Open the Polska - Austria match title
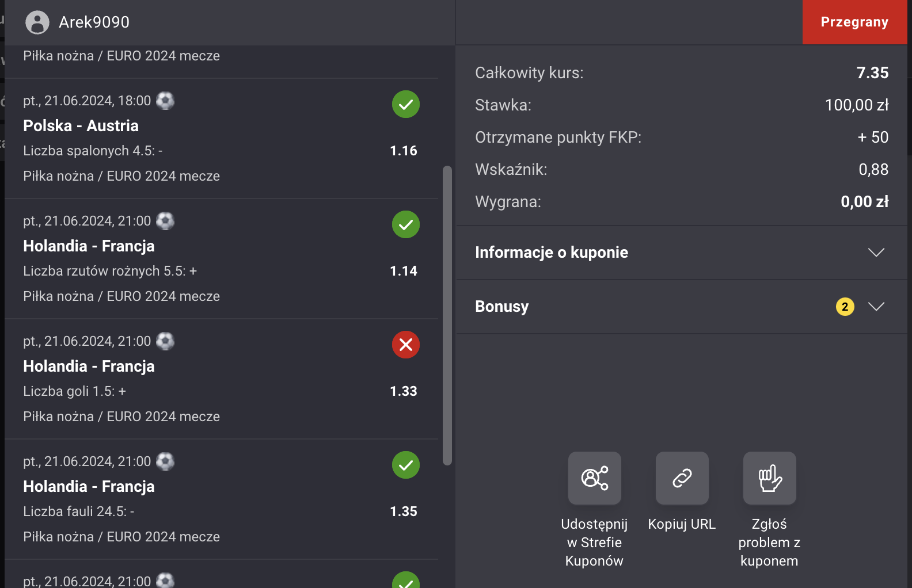The width and height of the screenshot is (912, 588). [81, 126]
